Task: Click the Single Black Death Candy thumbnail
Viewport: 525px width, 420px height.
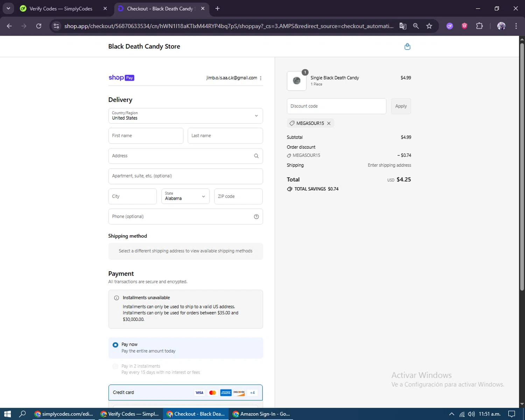Action: (296, 81)
